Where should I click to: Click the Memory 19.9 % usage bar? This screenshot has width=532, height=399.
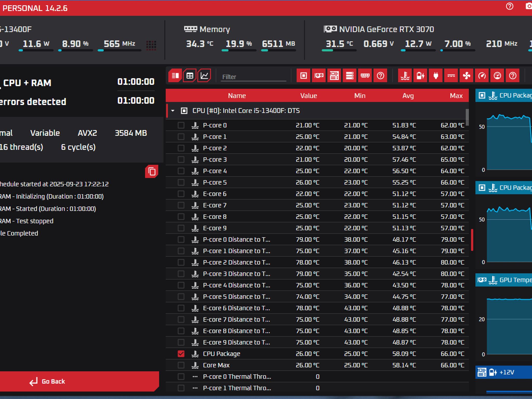pyautogui.click(x=239, y=50)
